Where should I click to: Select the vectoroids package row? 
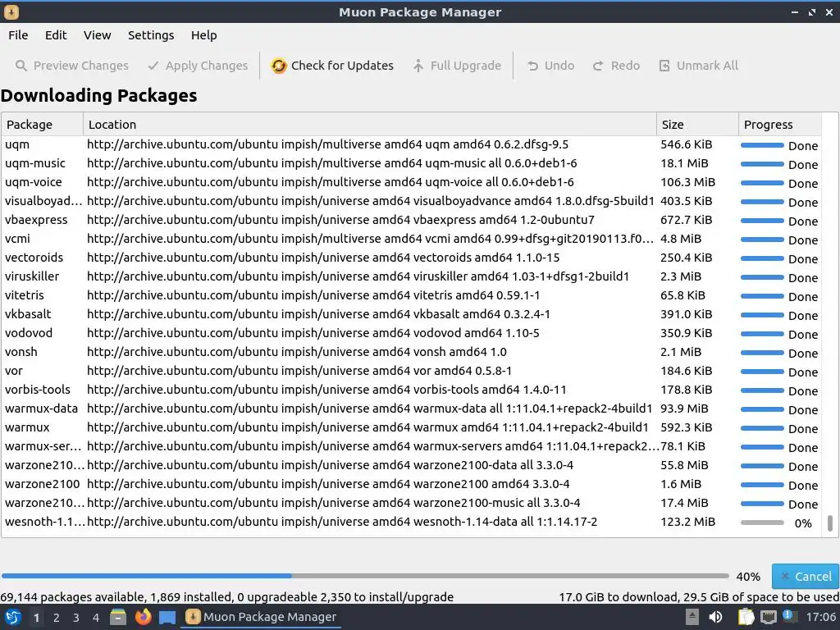click(x=411, y=258)
